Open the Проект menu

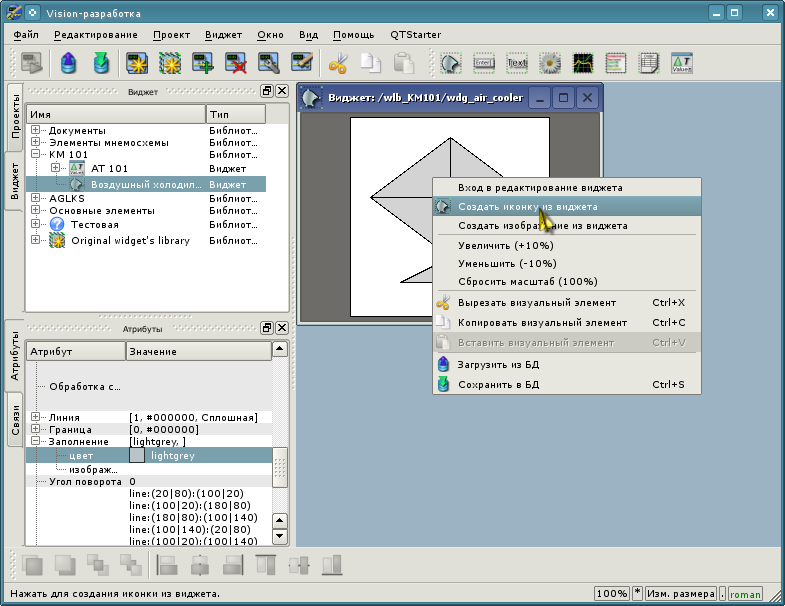[x=171, y=34]
